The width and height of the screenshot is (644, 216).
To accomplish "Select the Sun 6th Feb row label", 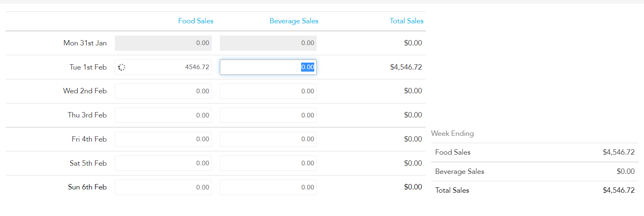I will [x=87, y=187].
